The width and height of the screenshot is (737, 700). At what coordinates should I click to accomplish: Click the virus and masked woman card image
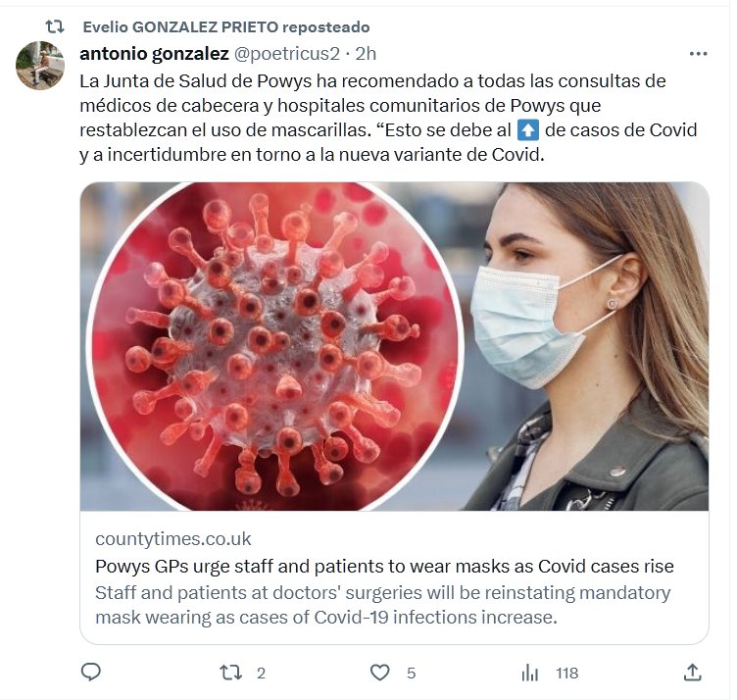tap(394, 346)
